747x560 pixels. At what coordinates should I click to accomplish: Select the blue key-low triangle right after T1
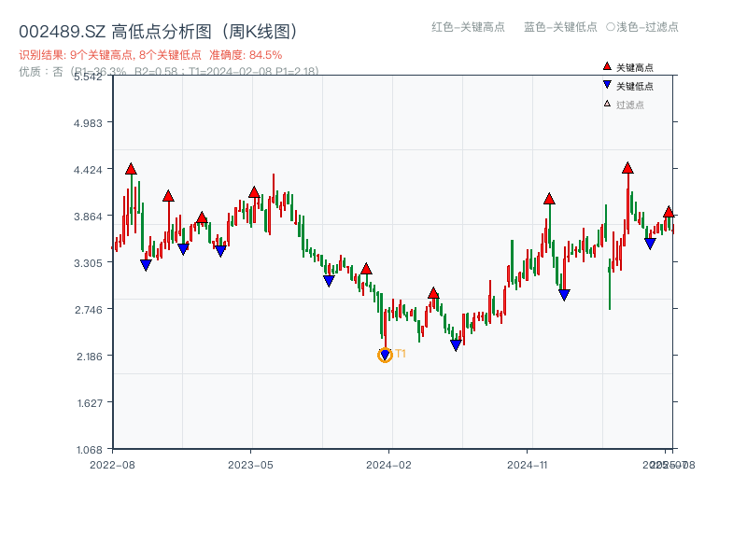coord(456,345)
